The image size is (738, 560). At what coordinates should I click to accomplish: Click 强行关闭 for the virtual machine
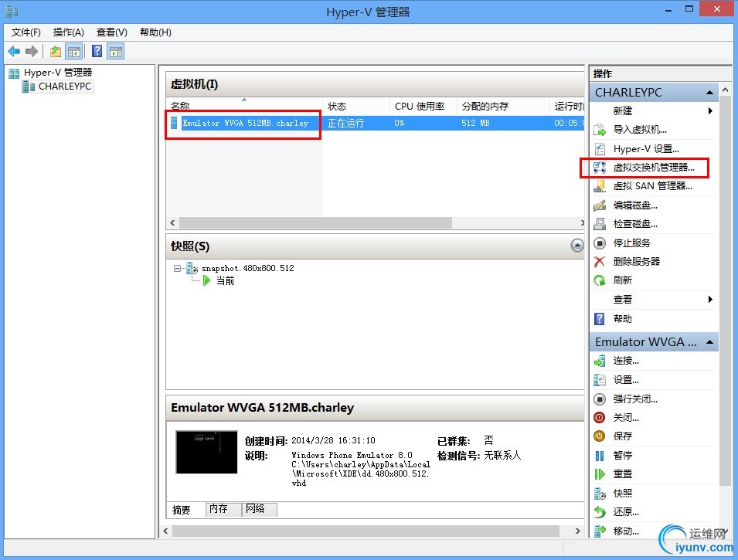click(635, 399)
